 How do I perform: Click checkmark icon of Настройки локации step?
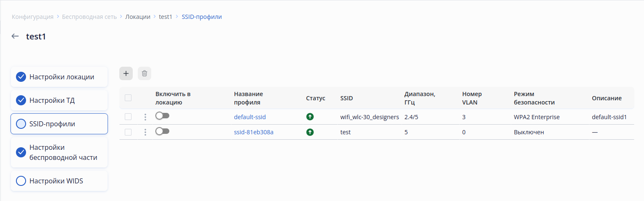coord(21,77)
